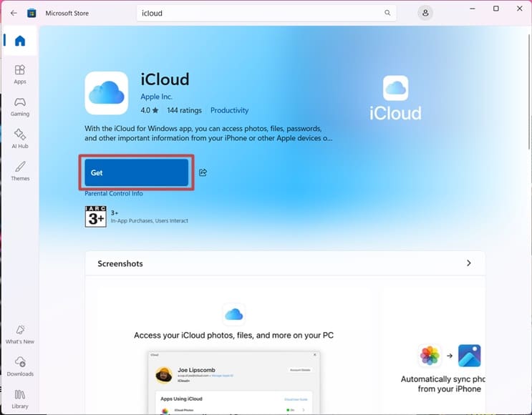Click the 4.0 star rating
The width and height of the screenshot is (532, 415).
pyautogui.click(x=150, y=110)
